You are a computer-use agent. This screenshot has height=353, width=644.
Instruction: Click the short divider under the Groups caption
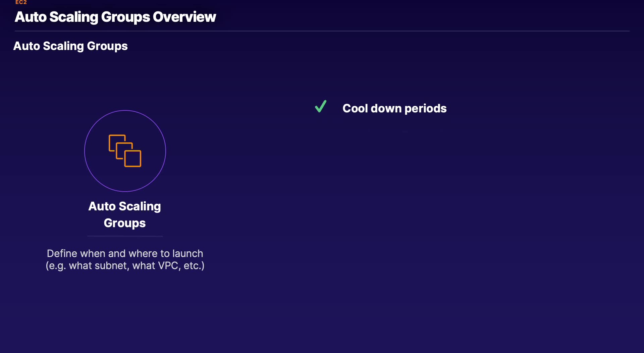125,236
